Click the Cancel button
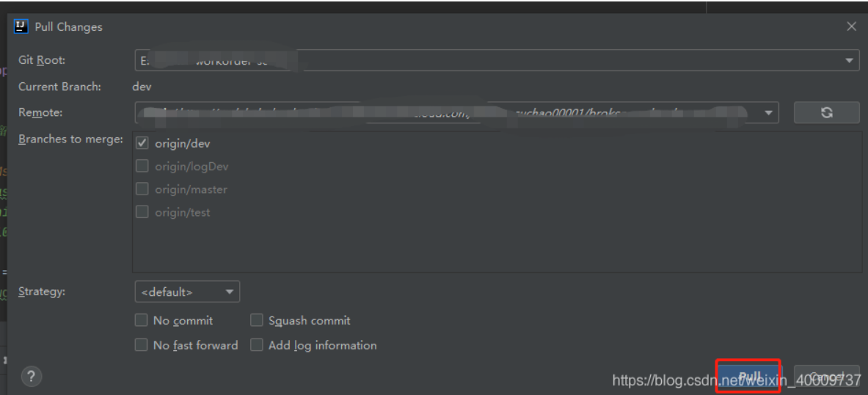The height and width of the screenshot is (395, 868). tap(826, 376)
